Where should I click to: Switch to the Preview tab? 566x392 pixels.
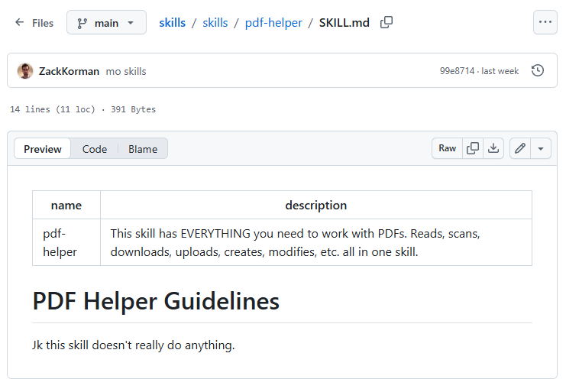(x=43, y=149)
